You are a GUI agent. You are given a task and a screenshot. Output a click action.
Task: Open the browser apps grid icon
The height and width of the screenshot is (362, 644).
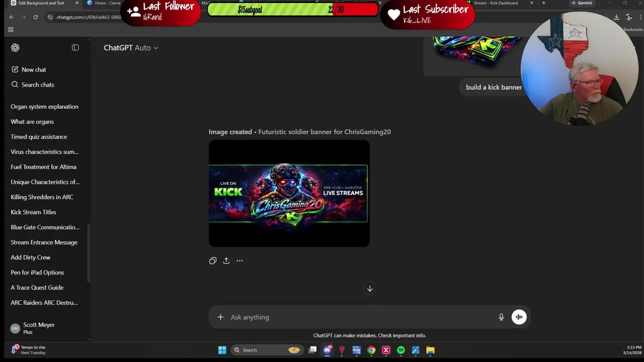tap(11, 30)
